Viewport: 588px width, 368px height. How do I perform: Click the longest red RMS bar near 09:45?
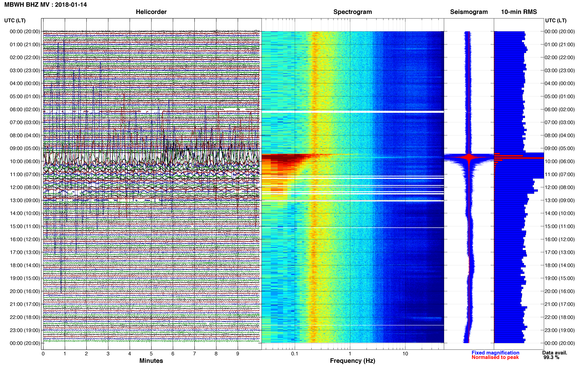point(519,158)
